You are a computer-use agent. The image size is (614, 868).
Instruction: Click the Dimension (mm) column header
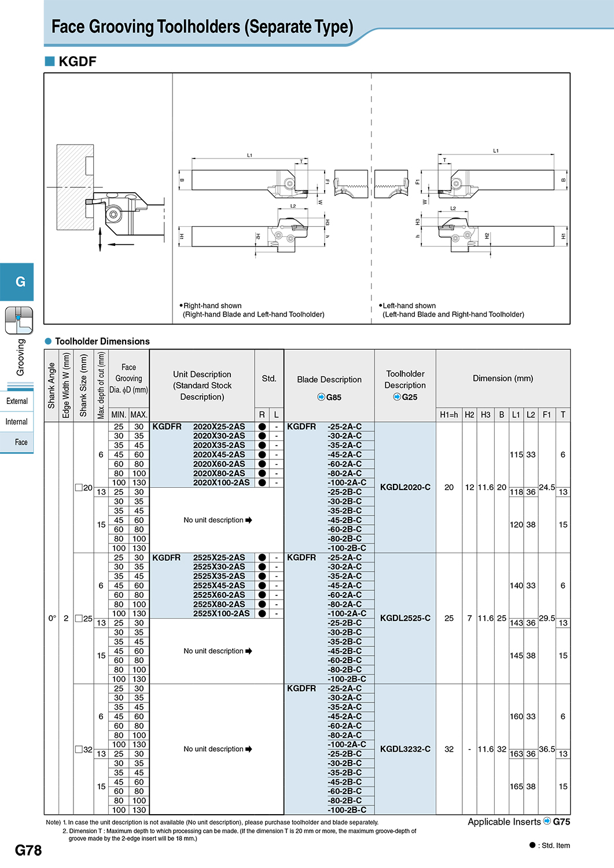(x=503, y=378)
